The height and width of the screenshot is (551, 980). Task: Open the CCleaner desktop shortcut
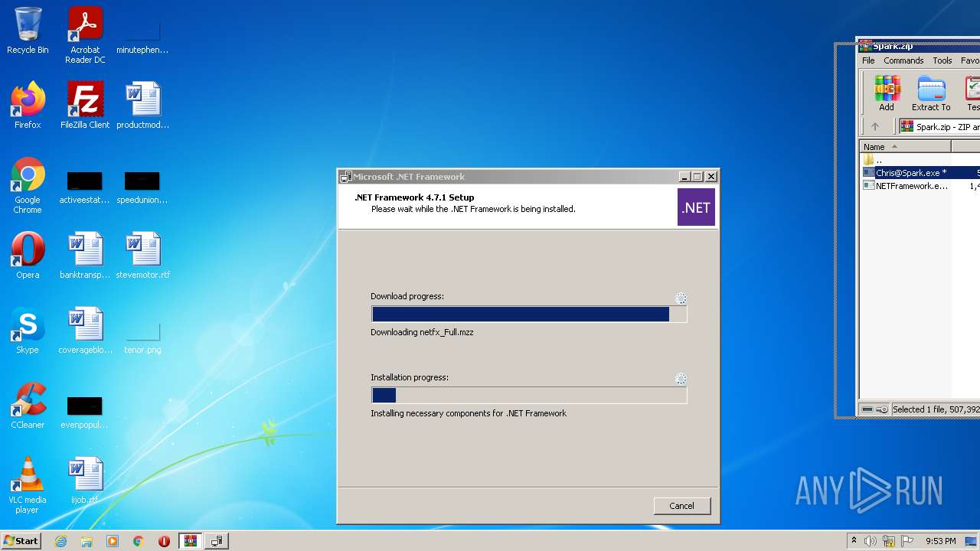tap(28, 406)
